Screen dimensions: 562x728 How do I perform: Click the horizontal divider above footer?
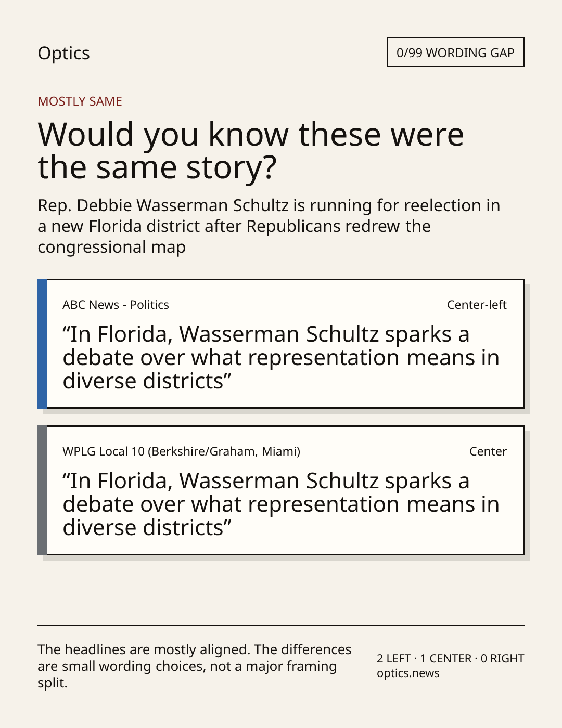[281, 625]
